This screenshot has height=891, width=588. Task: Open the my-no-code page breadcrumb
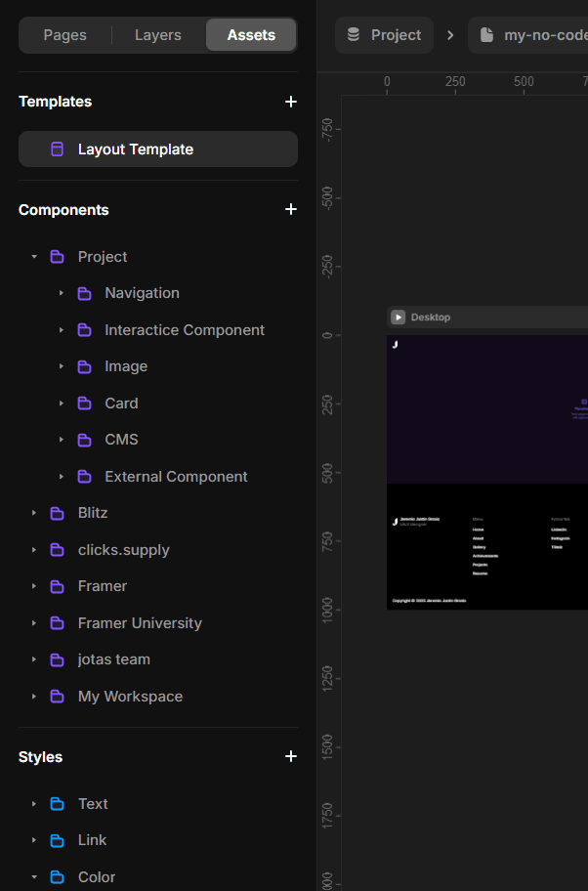[x=528, y=35]
